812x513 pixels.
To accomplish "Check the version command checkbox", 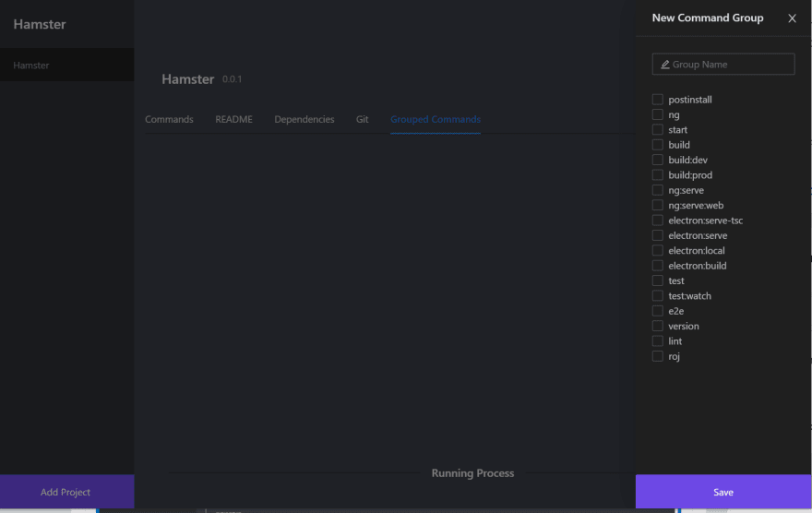I will [x=657, y=326].
